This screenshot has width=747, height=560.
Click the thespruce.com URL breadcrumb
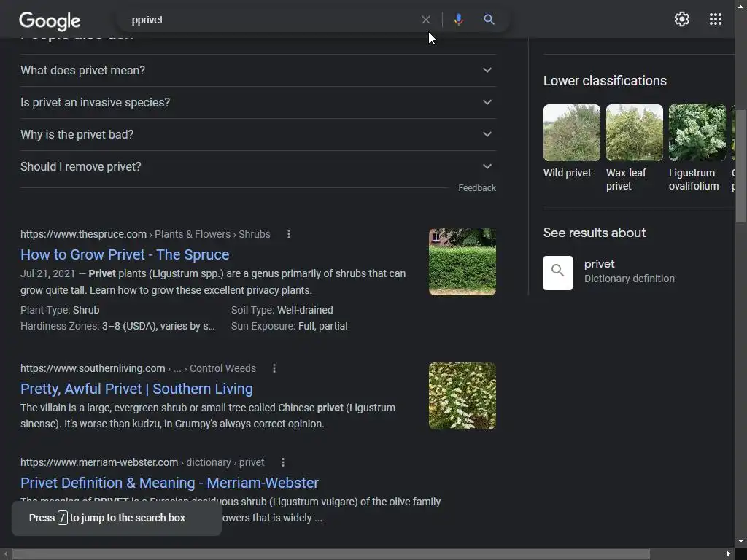pos(145,234)
